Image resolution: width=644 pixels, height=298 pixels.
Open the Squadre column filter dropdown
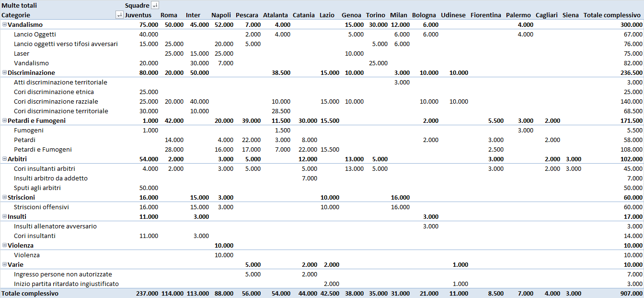(154, 5)
